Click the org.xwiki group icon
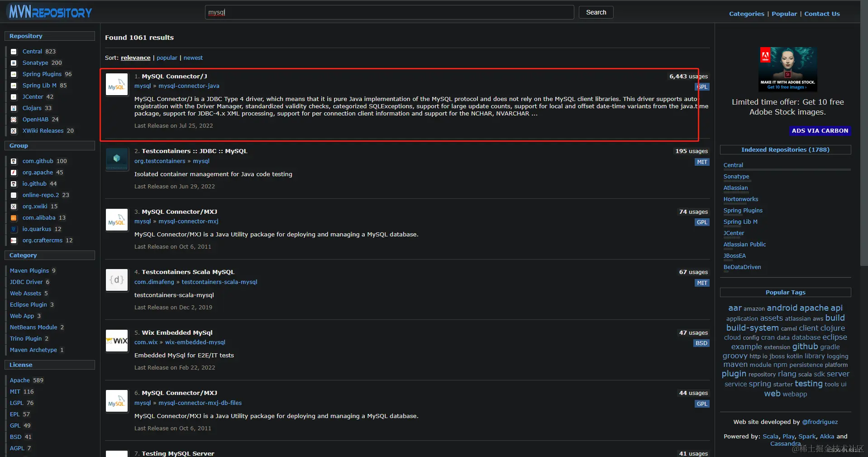The image size is (868, 457). pyautogui.click(x=14, y=207)
